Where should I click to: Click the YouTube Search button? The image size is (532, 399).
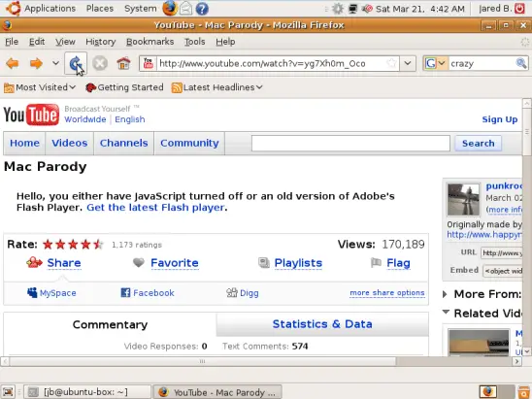(478, 143)
